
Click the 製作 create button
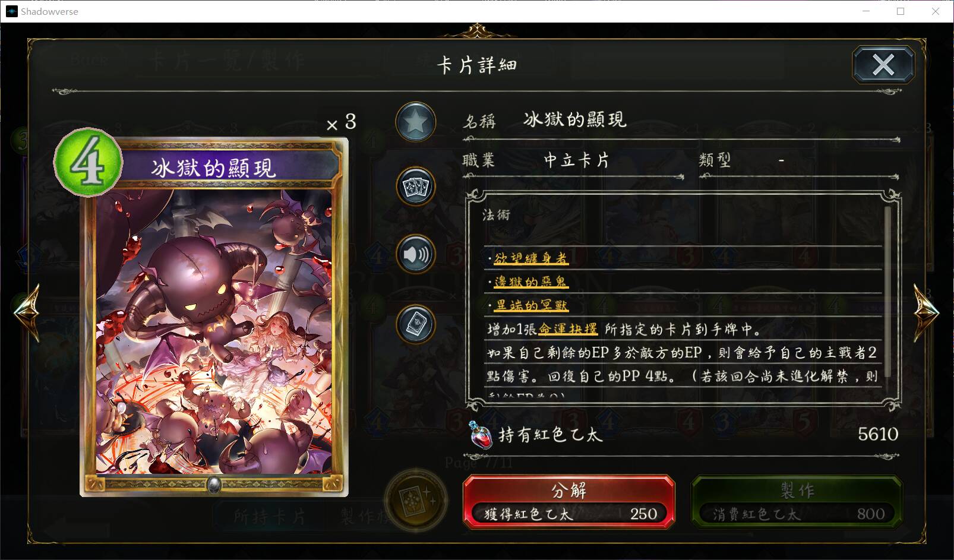pyautogui.click(x=797, y=502)
